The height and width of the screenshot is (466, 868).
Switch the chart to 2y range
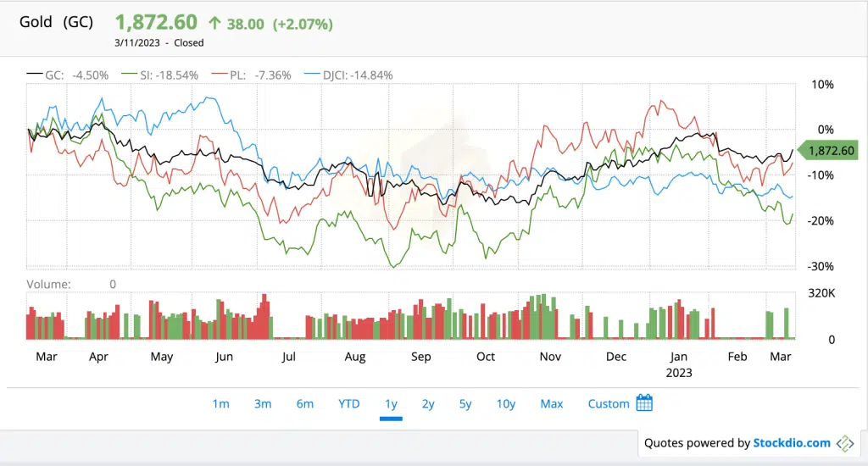click(428, 404)
